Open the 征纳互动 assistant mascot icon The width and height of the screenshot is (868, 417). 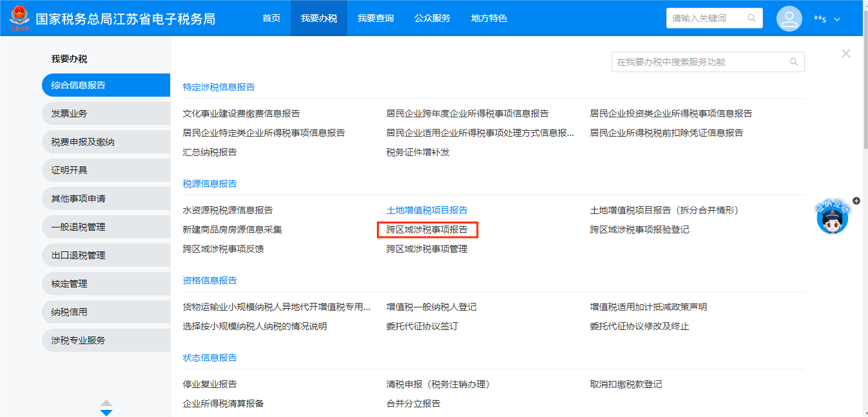pos(832,218)
